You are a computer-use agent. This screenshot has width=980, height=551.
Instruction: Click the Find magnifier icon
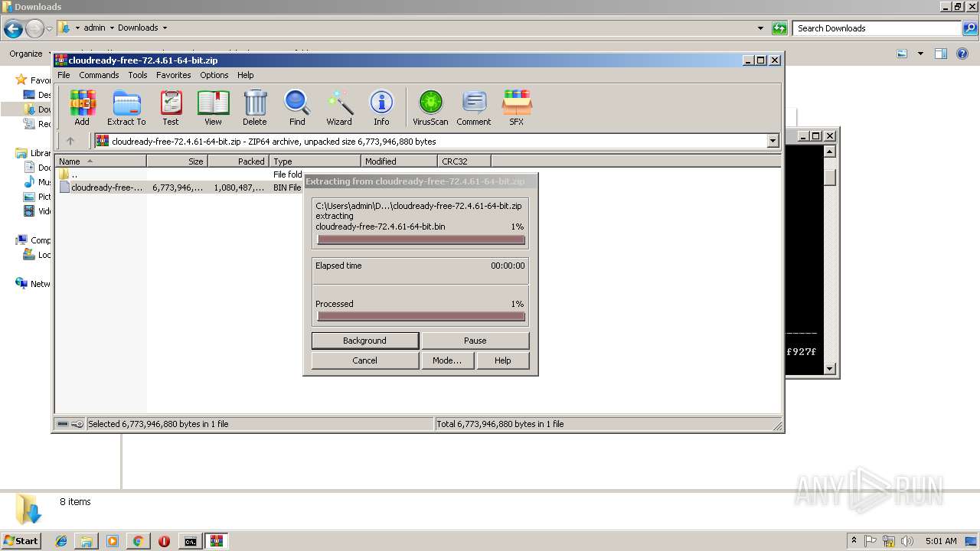coord(297,107)
